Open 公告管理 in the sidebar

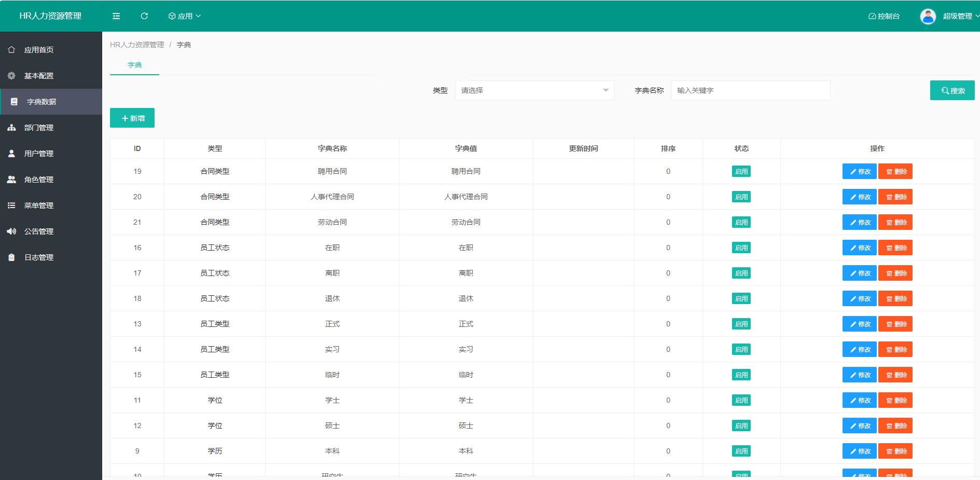(37, 231)
